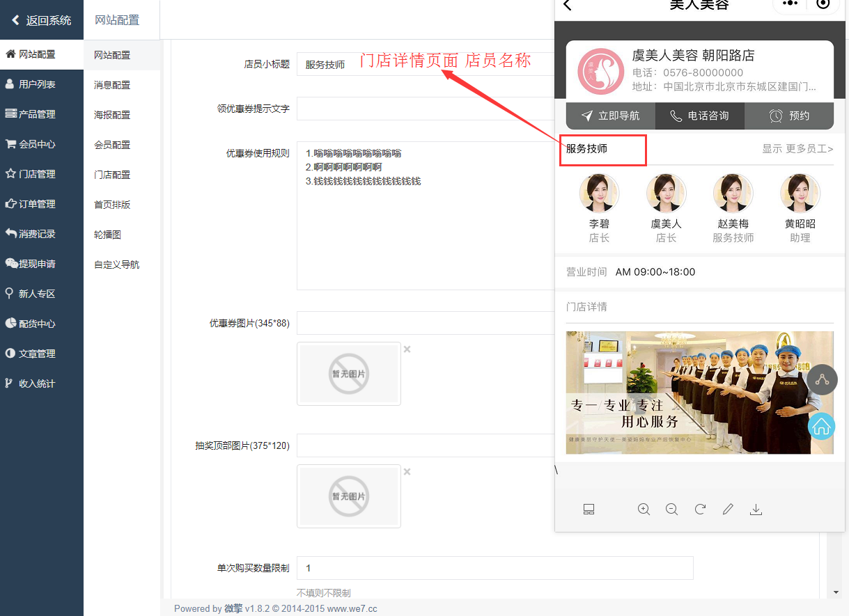This screenshot has width=849, height=616.
Task: Click the blue home floating icon
Action: tap(823, 425)
